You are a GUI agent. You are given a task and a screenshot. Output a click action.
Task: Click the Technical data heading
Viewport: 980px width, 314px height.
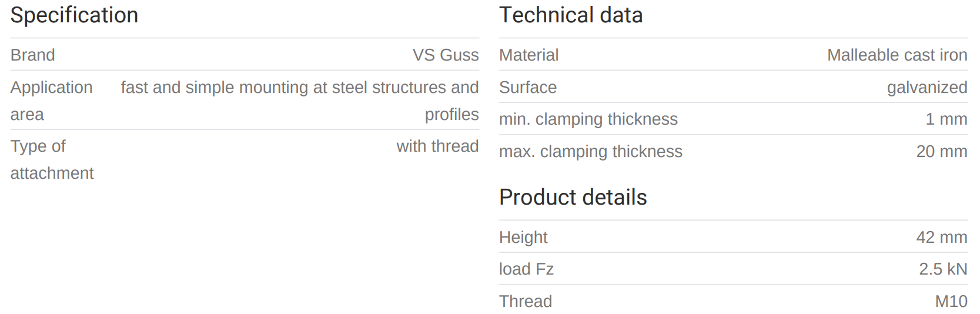coord(571,15)
